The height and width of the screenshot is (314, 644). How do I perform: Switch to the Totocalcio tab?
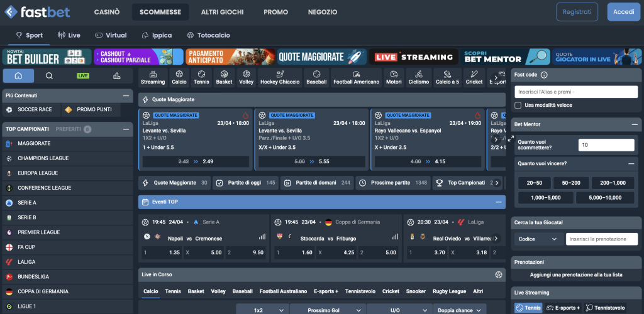click(208, 35)
